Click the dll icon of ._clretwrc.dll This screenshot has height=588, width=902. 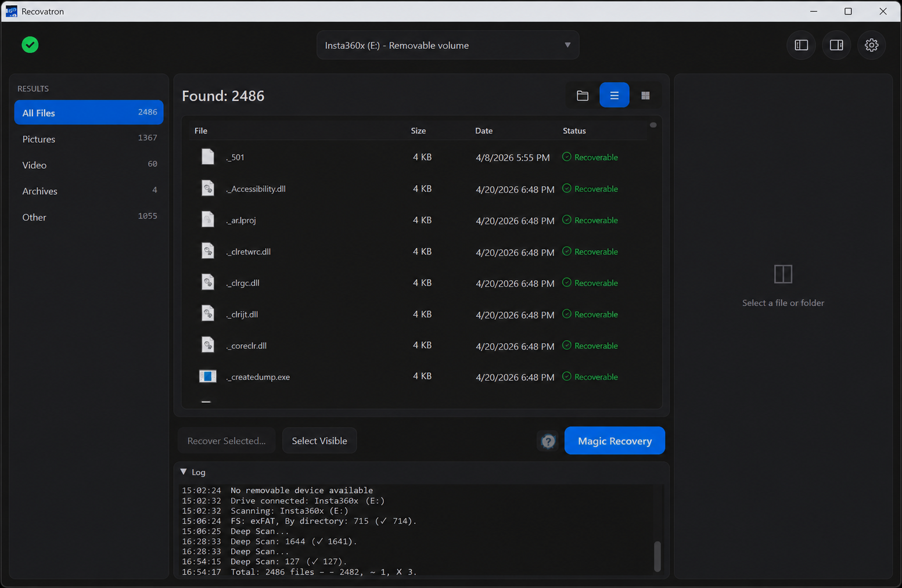click(x=208, y=251)
